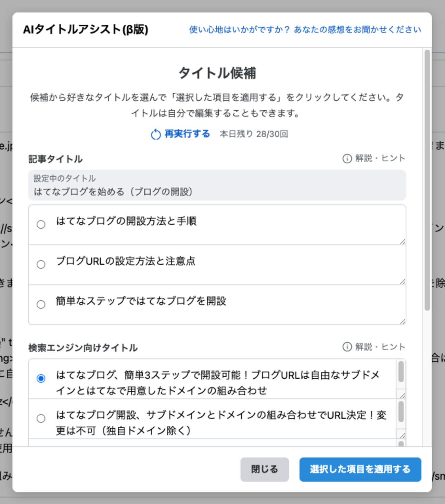Screen dimensions: 445x504
Task: Click resize grip of ブログURLの設定方法と注意点 field
Action: tap(403, 281)
